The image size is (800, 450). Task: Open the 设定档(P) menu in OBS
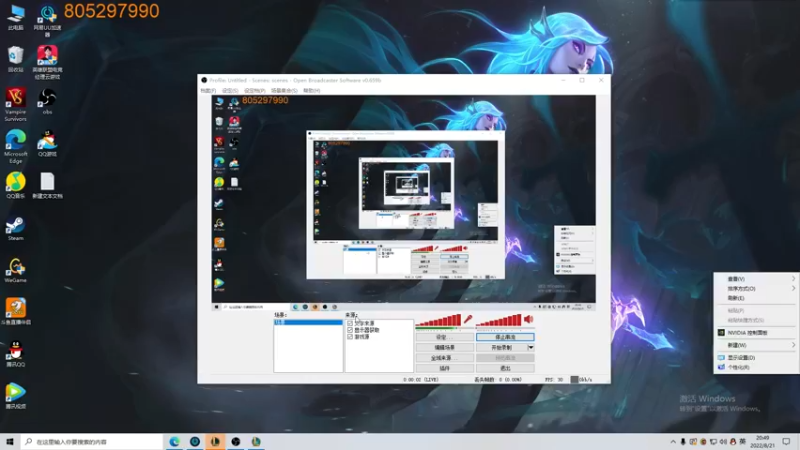point(254,90)
